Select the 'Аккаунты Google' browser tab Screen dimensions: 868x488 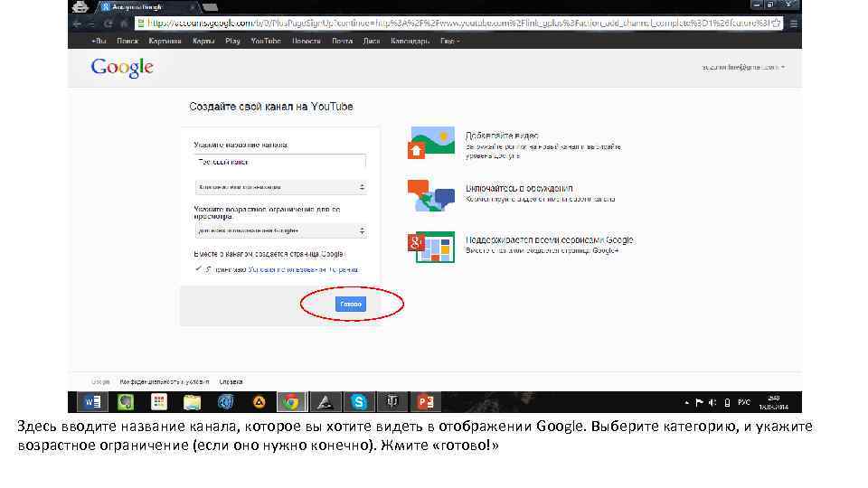[146, 7]
